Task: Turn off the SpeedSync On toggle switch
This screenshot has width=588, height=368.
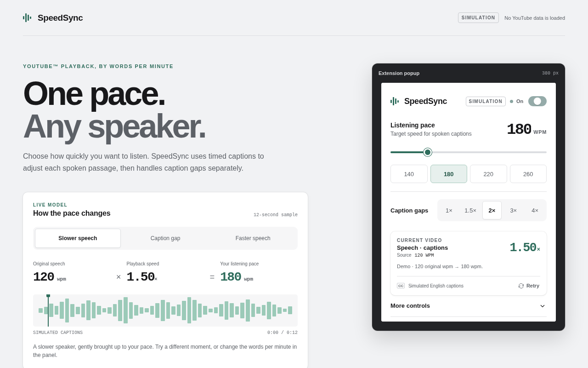Action: pyautogui.click(x=537, y=101)
